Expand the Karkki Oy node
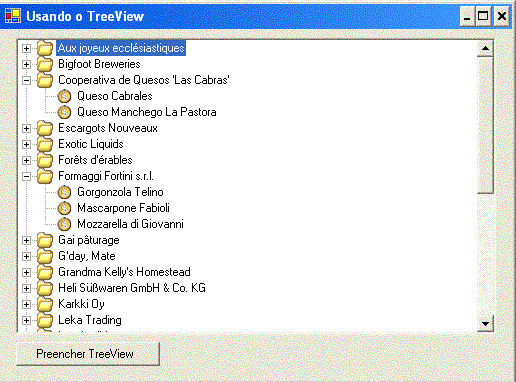This screenshot has width=516, height=382. [26, 304]
